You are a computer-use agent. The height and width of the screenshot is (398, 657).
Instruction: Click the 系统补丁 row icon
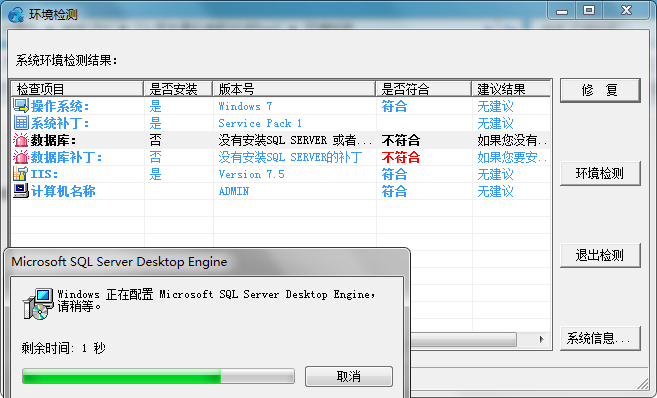click(x=21, y=123)
